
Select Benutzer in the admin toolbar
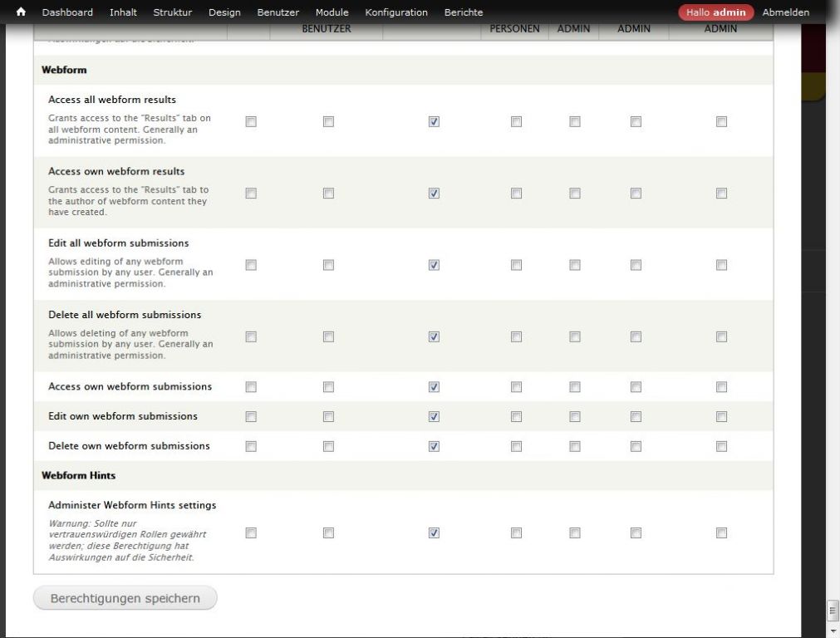[278, 12]
